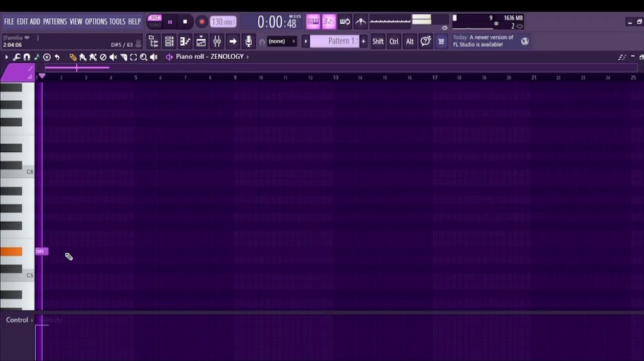Click bar 9 on the timeline ruler

click(x=235, y=77)
